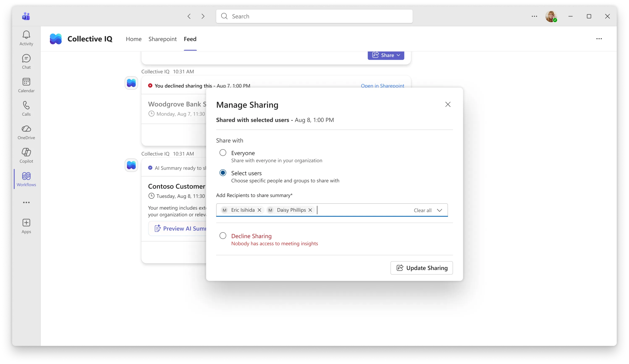Open Calls from the sidebar

(x=26, y=108)
